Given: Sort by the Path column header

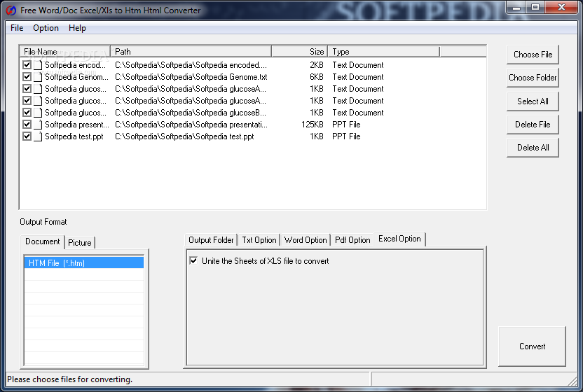Looking at the screenshot, I should coord(191,52).
